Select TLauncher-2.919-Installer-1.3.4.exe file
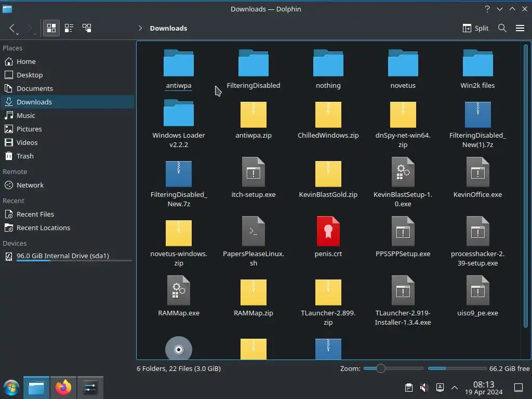Screen dimensions: 532x399 [403, 301]
